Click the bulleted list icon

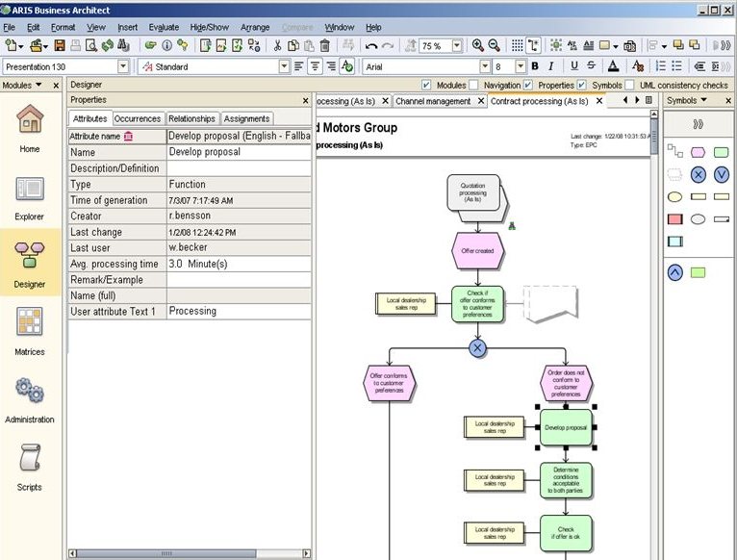tap(676, 66)
